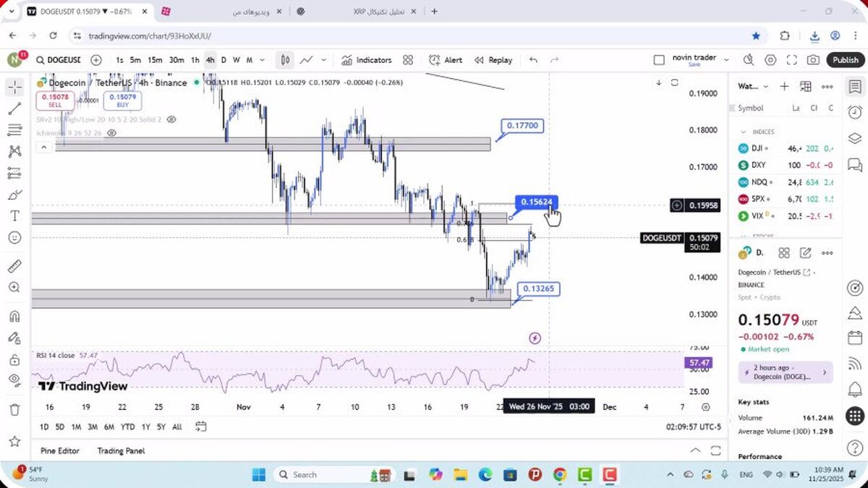This screenshot has height=488, width=868.
Task: Hide all drawings with eye icon
Action: (x=14, y=380)
